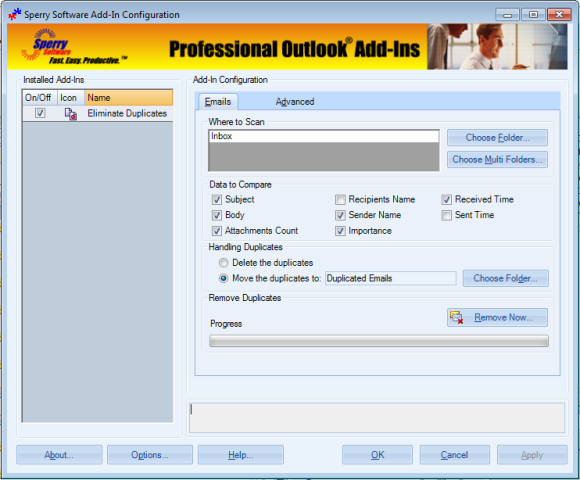Click the Apply button
This screenshot has width=580, height=480.
532,455
